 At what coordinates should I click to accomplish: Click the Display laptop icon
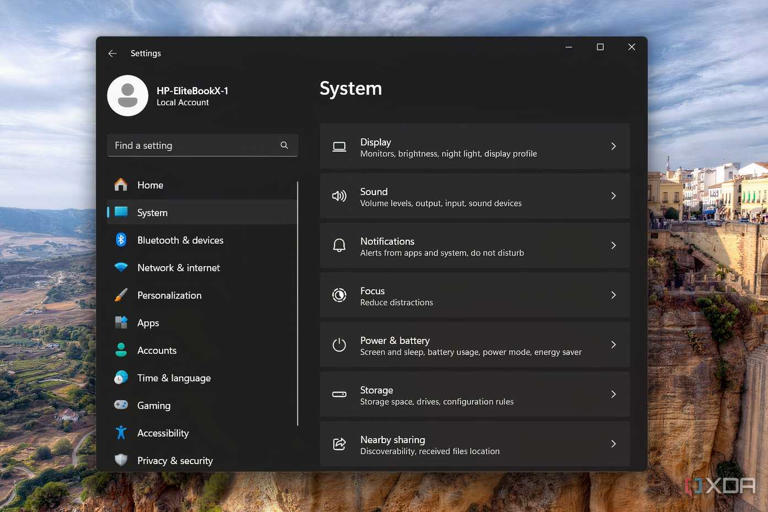339,146
